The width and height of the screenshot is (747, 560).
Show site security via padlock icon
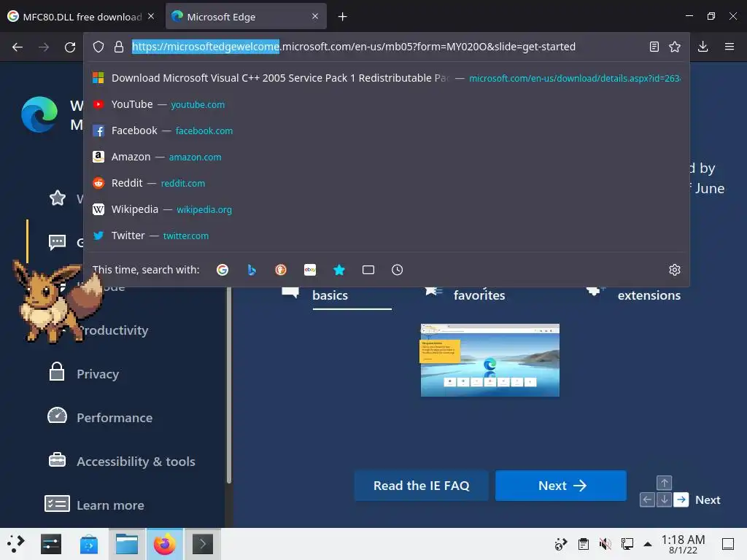click(119, 47)
